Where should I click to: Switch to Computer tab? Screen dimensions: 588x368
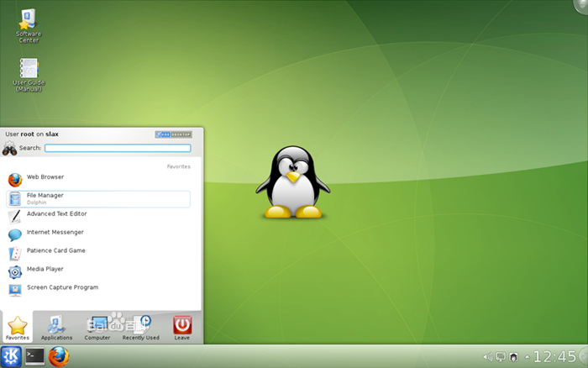tap(97, 328)
